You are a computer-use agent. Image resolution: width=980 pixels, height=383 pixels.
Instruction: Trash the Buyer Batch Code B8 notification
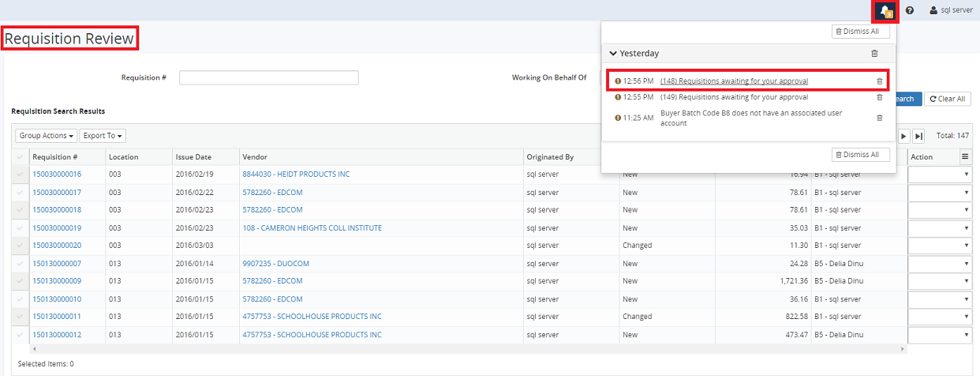880,118
